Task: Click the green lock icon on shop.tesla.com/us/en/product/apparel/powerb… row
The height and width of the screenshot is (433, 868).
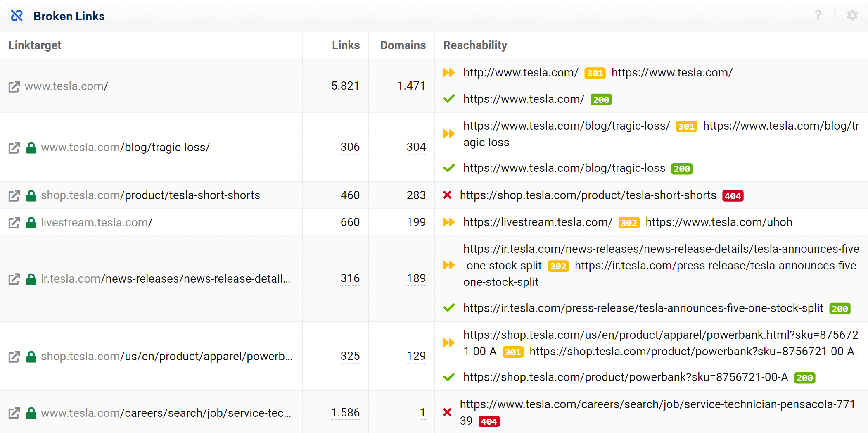Action: (x=31, y=357)
